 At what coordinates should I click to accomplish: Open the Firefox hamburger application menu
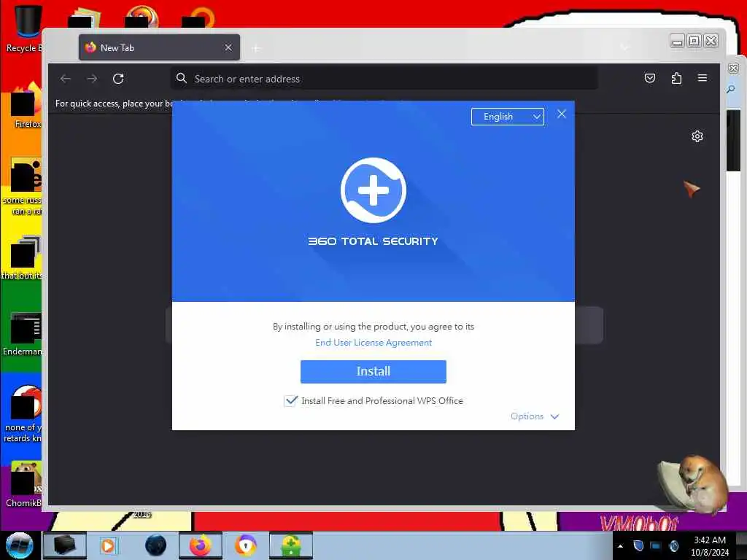[x=703, y=78]
